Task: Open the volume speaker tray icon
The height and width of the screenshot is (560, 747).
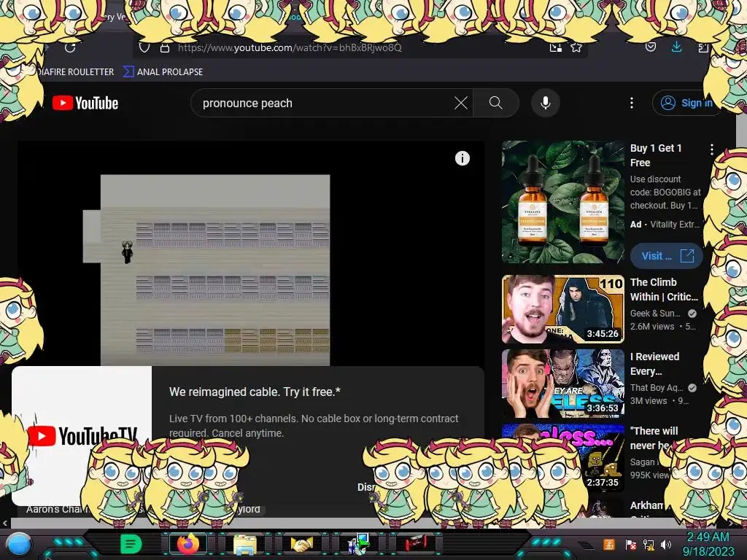Action: click(x=665, y=544)
